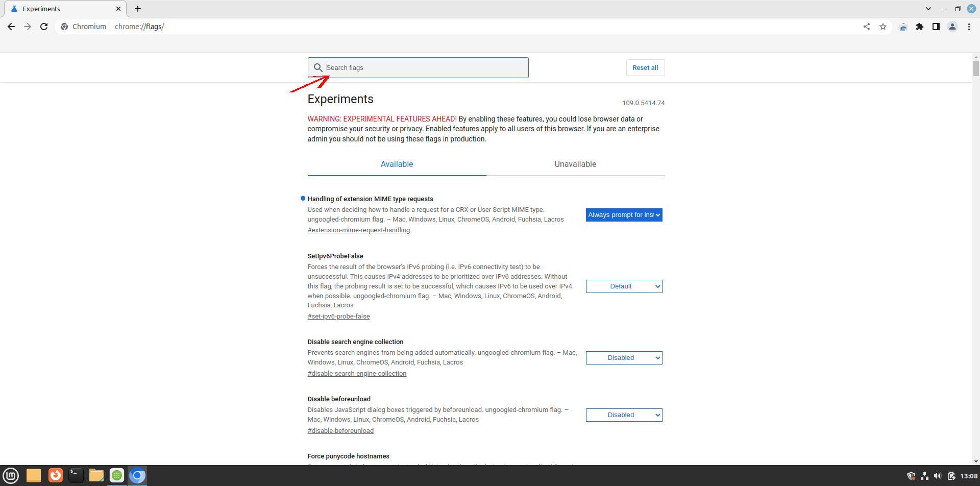
Task: Expand the SetIpv6ProbeFalse Default dropdown
Action: [624, 286]
